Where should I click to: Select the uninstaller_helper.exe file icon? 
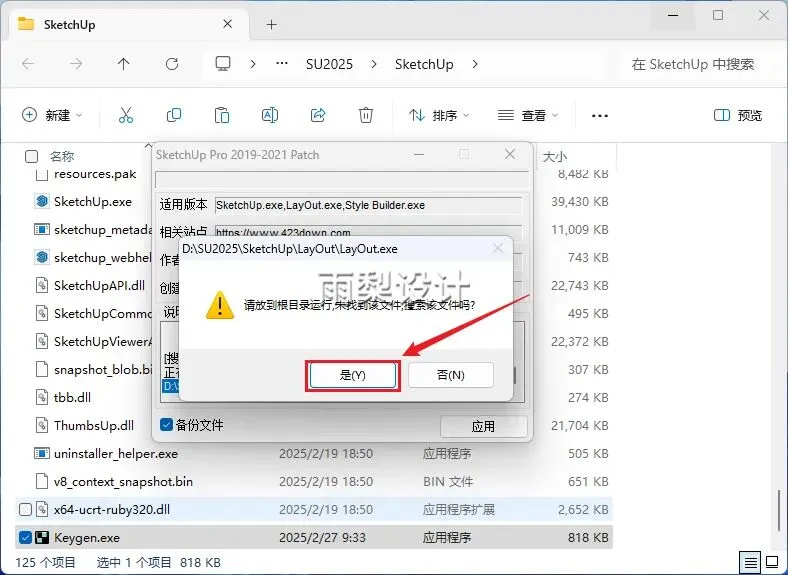point(42,453)
